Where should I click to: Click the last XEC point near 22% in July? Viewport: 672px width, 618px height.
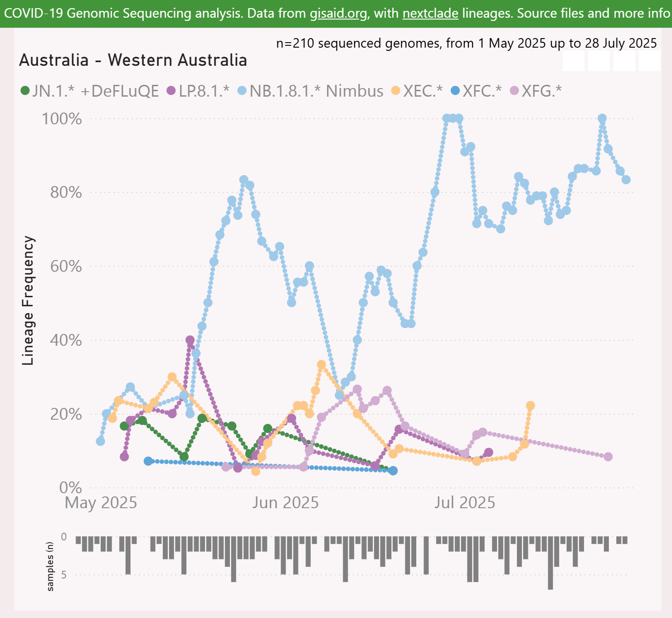531,406
